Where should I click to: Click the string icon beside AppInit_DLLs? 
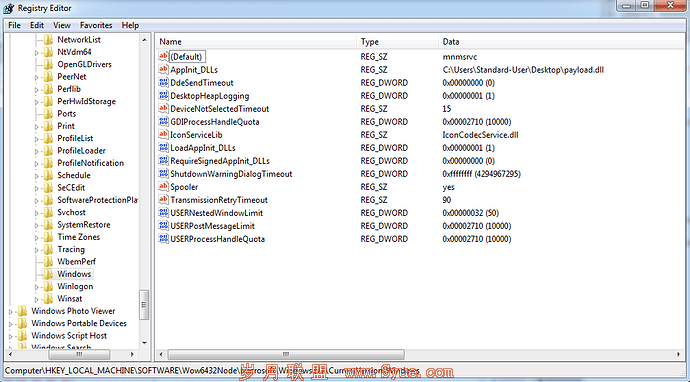click(x=163, y=70)
